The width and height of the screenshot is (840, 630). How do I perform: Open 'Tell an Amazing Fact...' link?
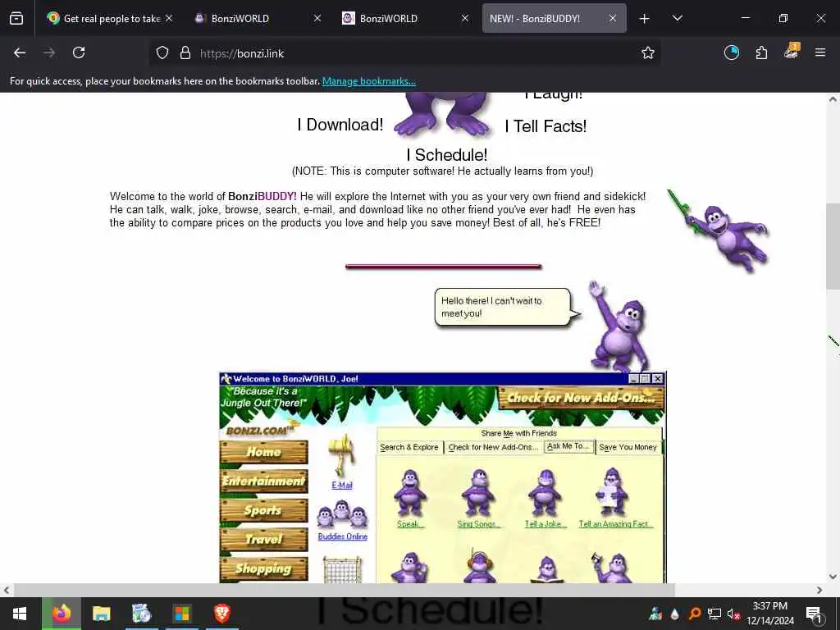coord(615,524)
